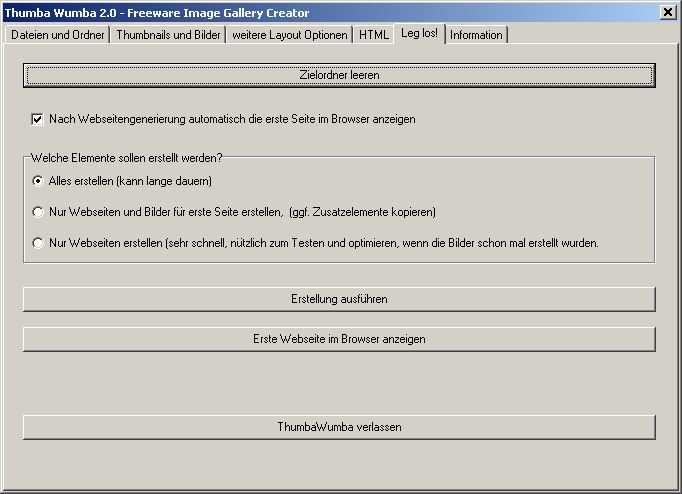Open the Information tab
Screen dimensions: 682x494
click(476, 35)
